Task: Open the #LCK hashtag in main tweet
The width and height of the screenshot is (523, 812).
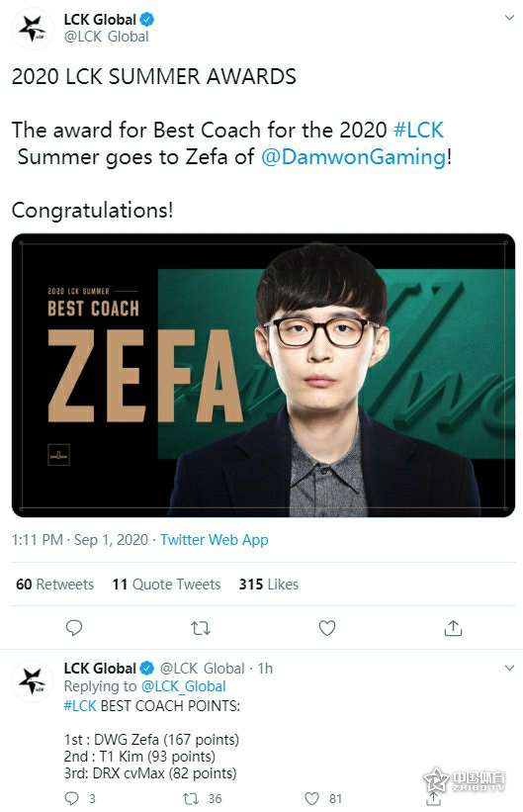Action: 418,130
